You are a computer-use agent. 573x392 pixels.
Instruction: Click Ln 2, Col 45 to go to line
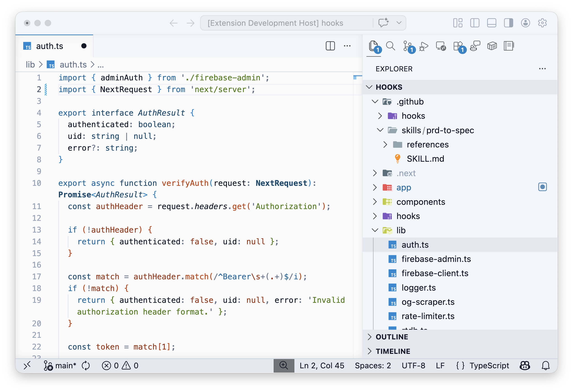pyautogui.click(x=322, y=365)
